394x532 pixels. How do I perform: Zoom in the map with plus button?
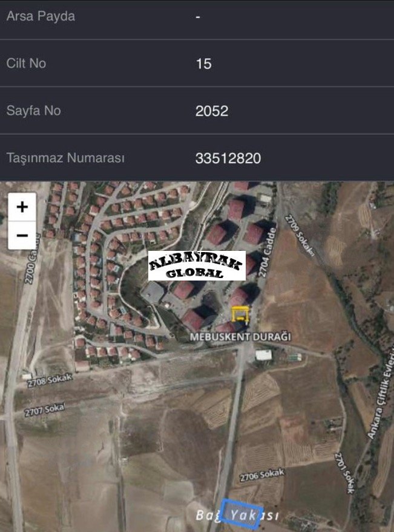click(x=22, y=207)
